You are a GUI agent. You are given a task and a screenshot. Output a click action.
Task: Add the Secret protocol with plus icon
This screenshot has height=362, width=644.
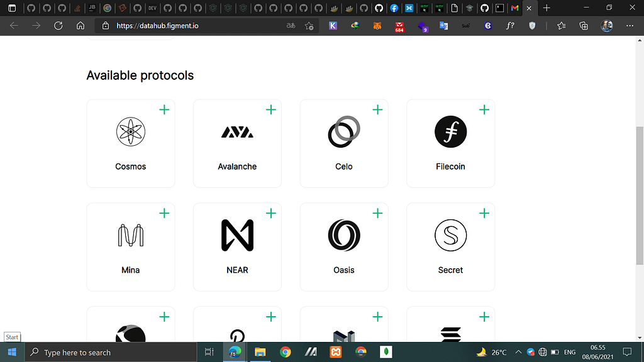pos(484,213)
